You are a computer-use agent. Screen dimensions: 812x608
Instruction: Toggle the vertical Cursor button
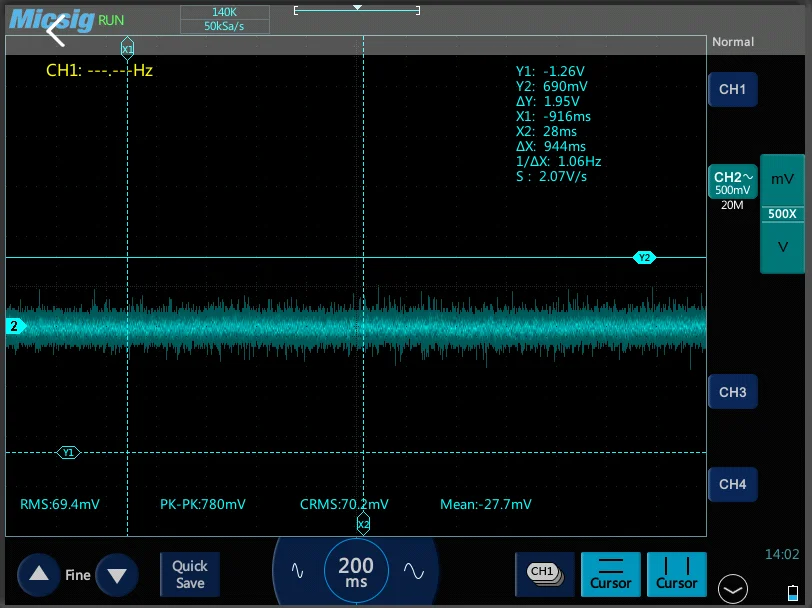676,573
